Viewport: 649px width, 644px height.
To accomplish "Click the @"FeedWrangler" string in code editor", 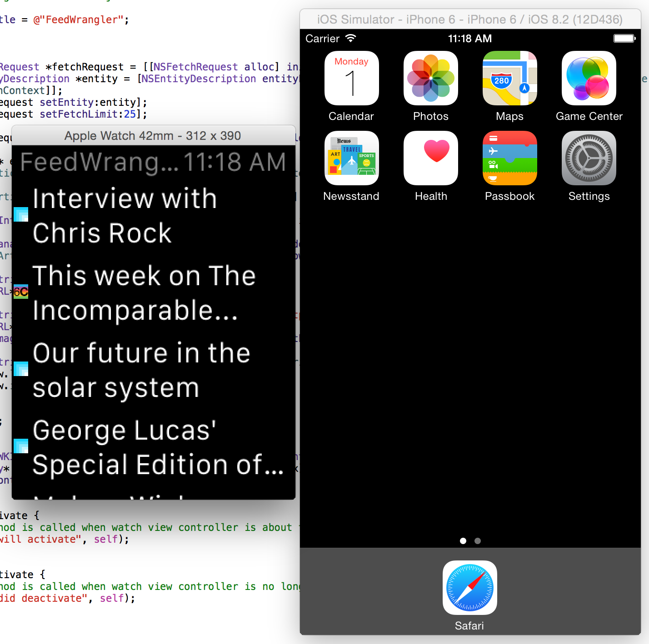I will (78, 20).
